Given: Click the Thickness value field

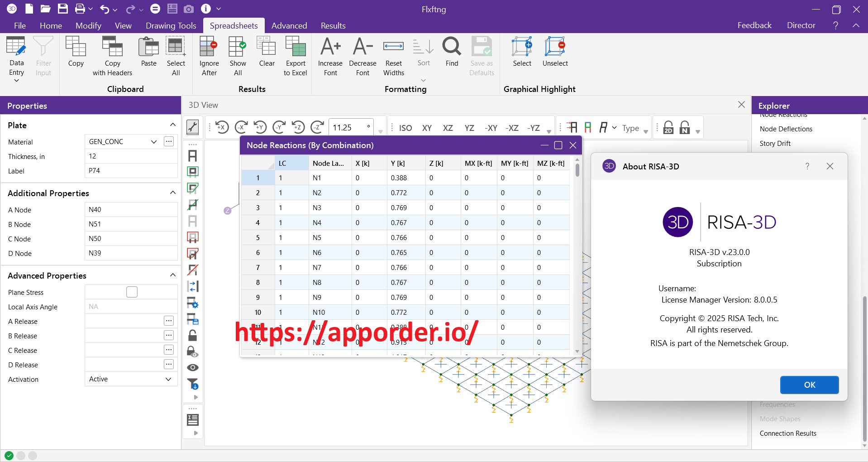Looking at the screenshot, I should coord(131,156).
